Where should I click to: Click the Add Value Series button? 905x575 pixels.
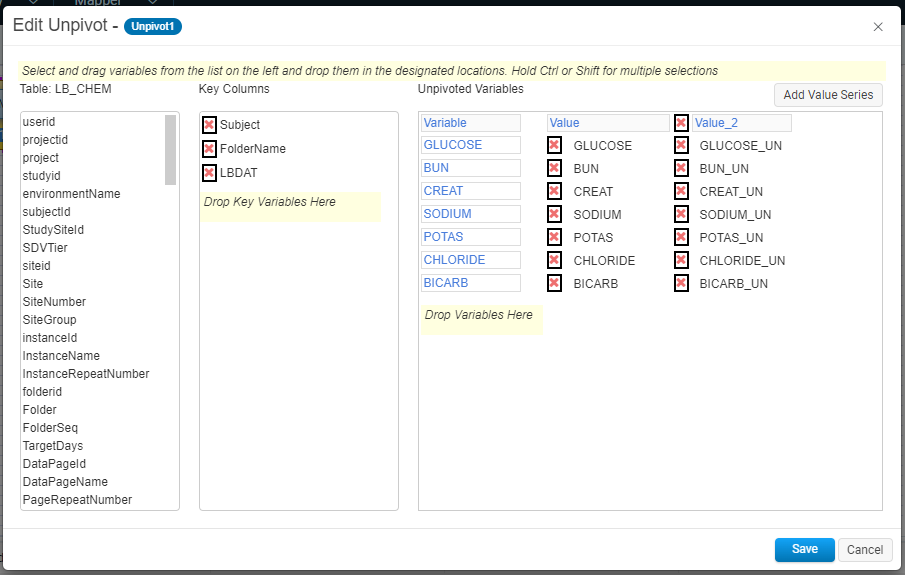(x=828, y=95)
